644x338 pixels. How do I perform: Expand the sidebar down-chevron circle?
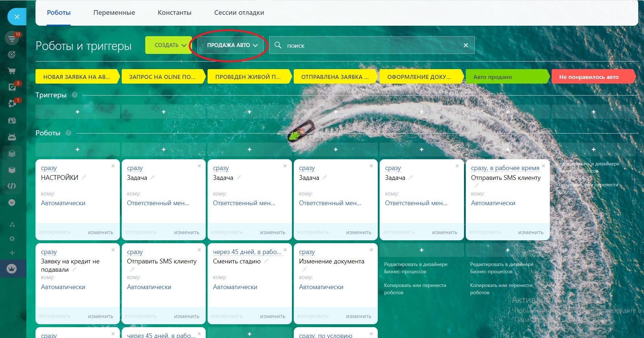pos(12,203)
